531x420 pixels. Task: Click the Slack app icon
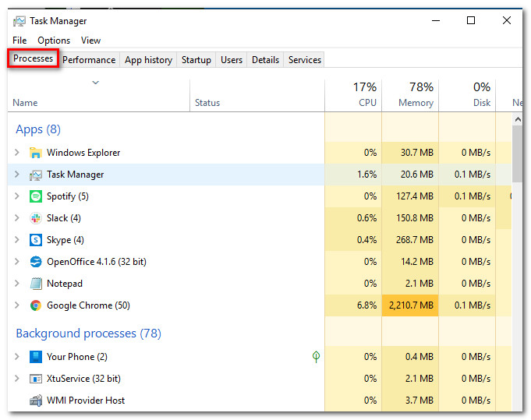coord(35,218)
